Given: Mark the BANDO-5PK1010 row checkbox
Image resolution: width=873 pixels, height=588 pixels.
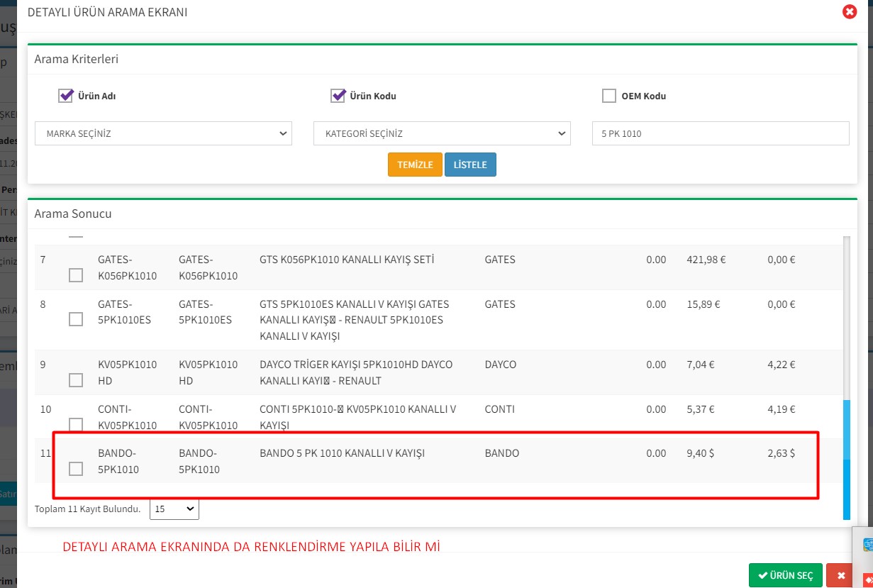Looking at the screenshot, I should pos(76,469).
